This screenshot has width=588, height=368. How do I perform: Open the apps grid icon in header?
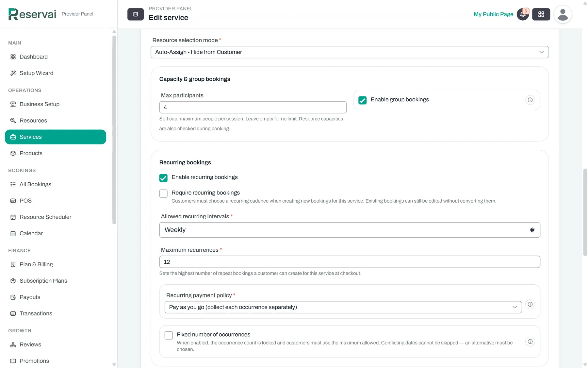tap(541, 14)
